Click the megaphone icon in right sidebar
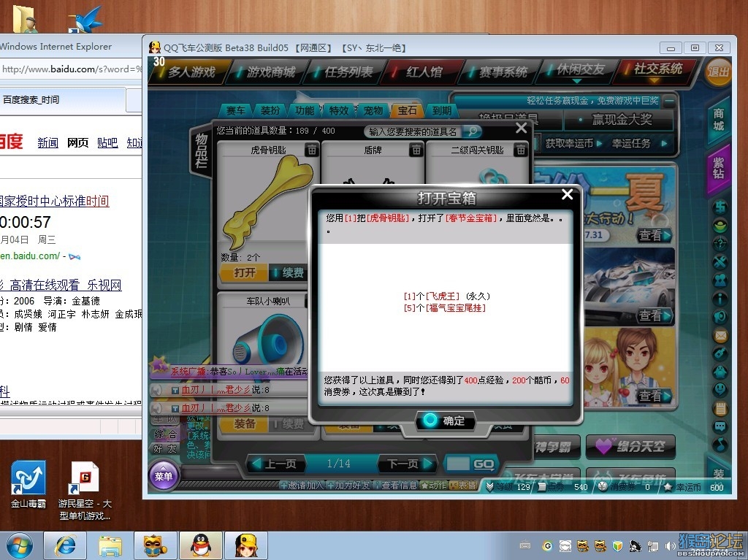Screen dimensions: 748x560 point(720,317)
